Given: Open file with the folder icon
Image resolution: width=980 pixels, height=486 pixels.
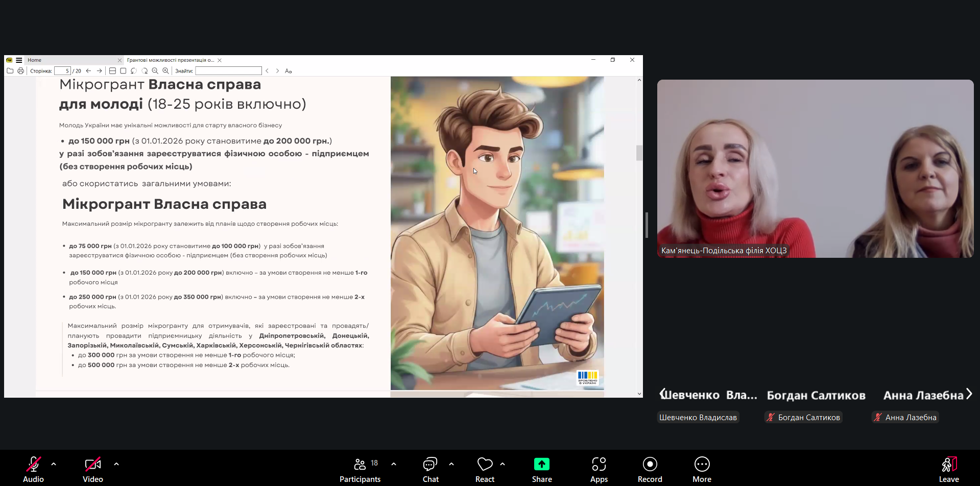Looking at the screenshot, I should (10, 71).
